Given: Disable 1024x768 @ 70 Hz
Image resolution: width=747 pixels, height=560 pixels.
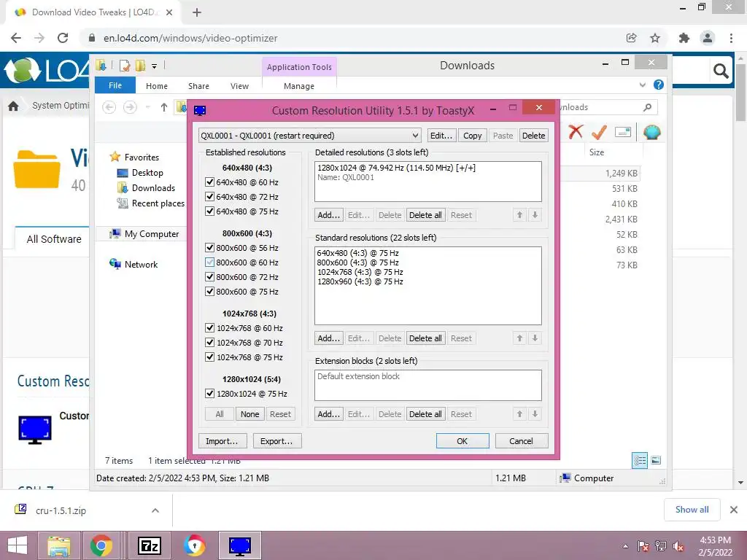Looking at the screenshot, I should [x=209, y=343].
